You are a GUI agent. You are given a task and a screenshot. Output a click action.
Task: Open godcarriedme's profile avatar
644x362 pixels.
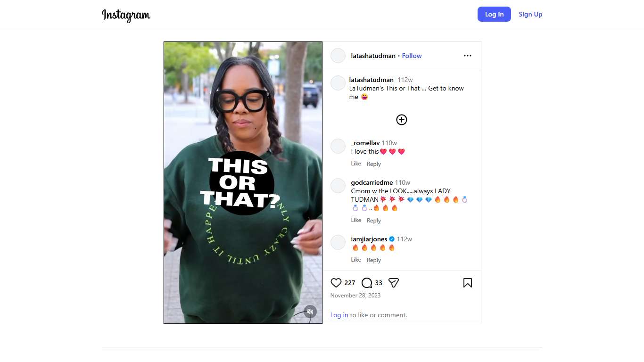(338, 186)
